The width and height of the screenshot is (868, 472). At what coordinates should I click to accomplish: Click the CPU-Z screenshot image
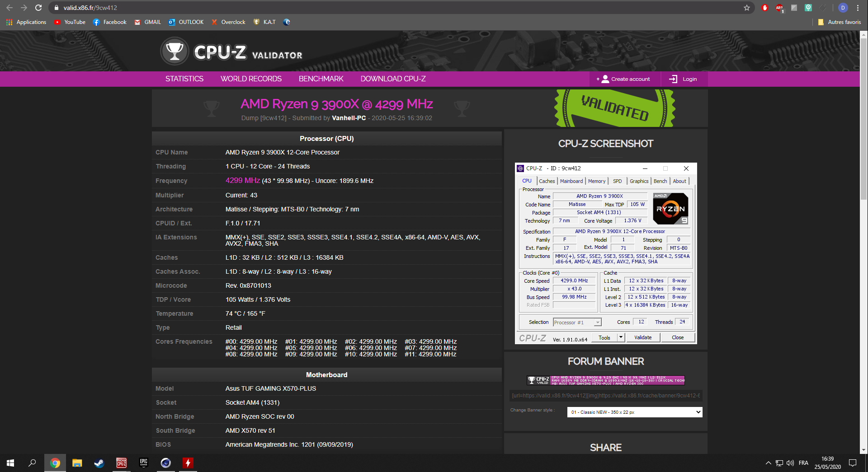pos(606,253)
